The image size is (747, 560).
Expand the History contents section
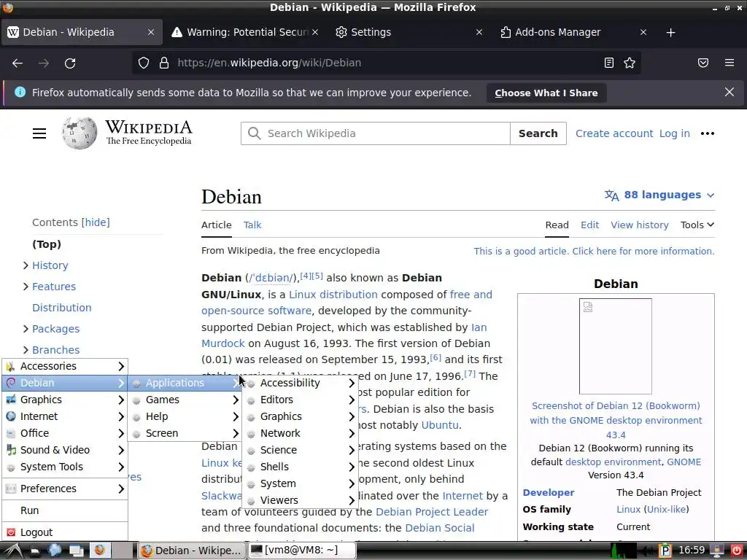[26, 265]
